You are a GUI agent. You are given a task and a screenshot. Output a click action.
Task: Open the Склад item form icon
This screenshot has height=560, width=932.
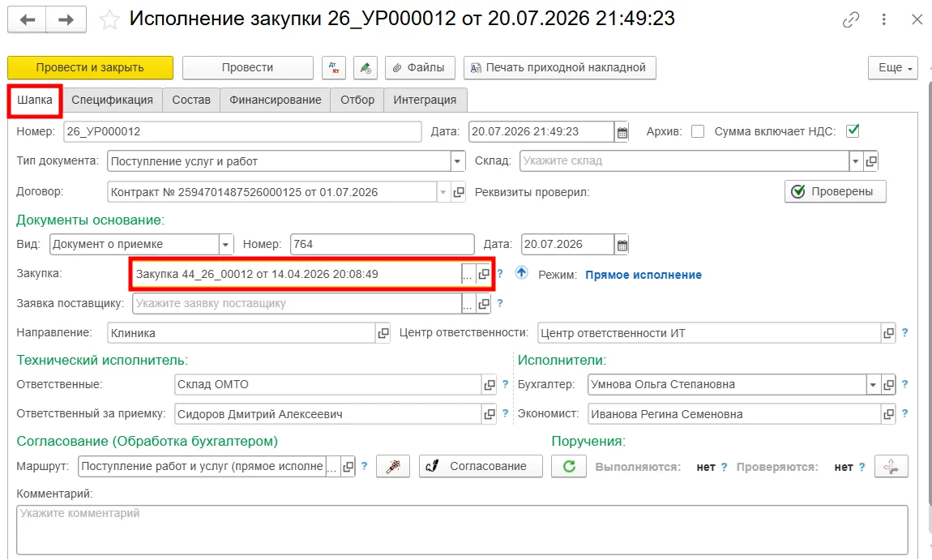coord(870,161)
